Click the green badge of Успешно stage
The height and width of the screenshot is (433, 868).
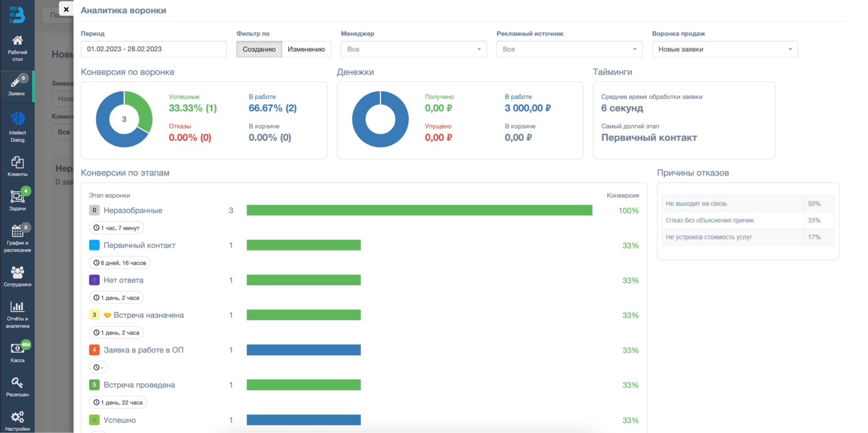[x=94, y=420]
